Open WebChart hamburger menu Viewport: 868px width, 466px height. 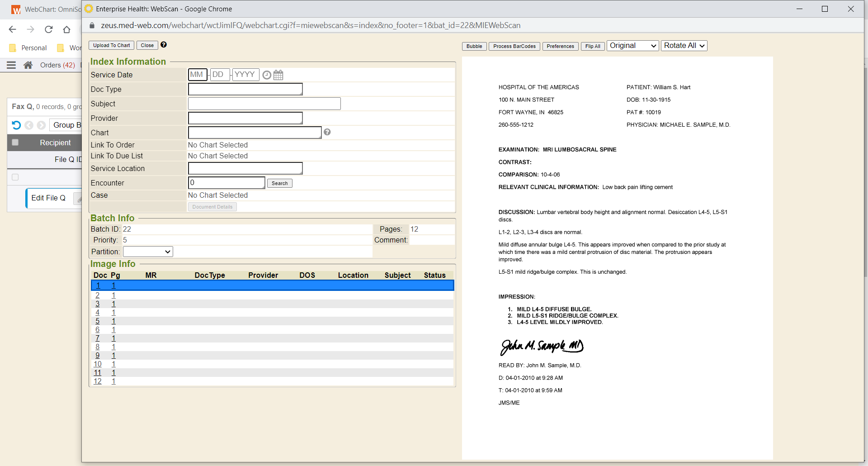[x=11, y=65]
